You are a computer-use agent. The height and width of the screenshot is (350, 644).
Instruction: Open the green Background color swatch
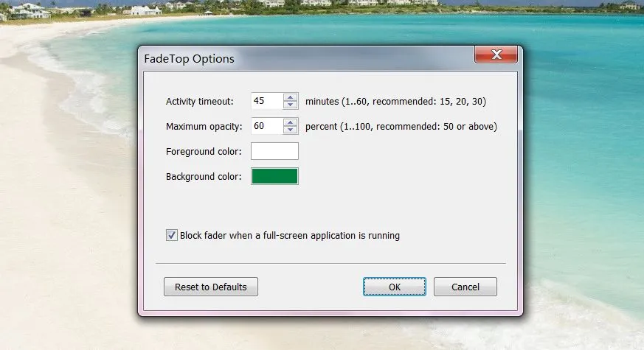click(274, 176)
